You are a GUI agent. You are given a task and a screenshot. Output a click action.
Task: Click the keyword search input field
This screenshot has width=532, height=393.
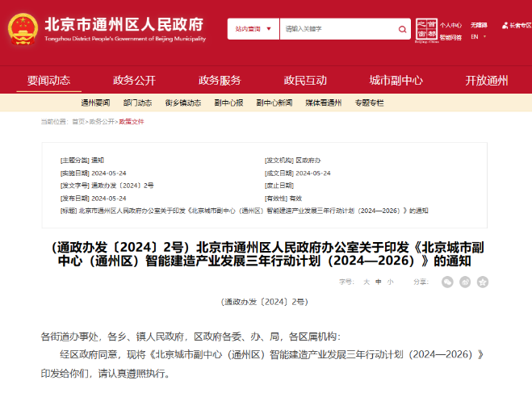pos(335,29)
